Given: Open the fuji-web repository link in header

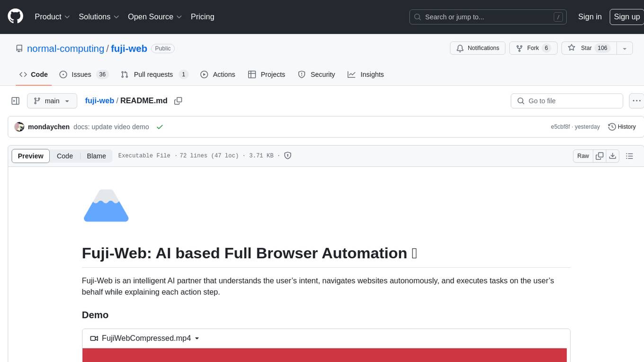Looking at the screenshot, I should (x=129, y=48).
